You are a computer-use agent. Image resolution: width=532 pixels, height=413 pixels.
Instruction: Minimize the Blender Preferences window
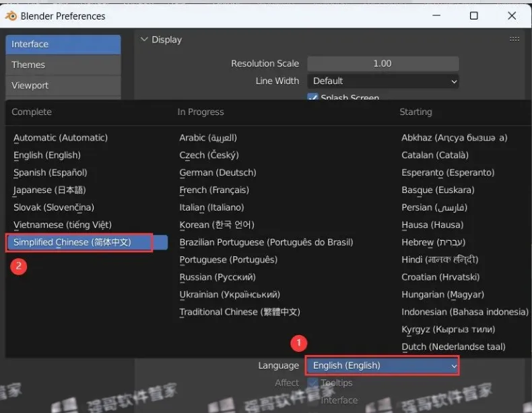coord(436,15)
